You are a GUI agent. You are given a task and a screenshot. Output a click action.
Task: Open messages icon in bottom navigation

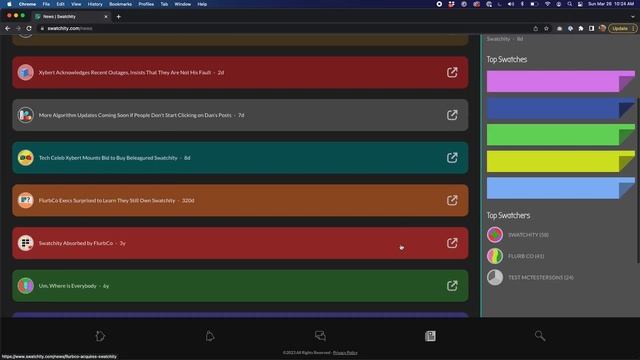(320, 336)
